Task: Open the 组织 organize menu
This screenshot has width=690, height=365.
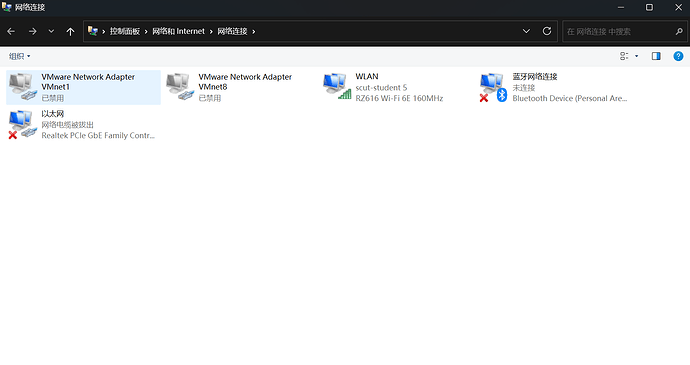Action: (x=20, y=56)
